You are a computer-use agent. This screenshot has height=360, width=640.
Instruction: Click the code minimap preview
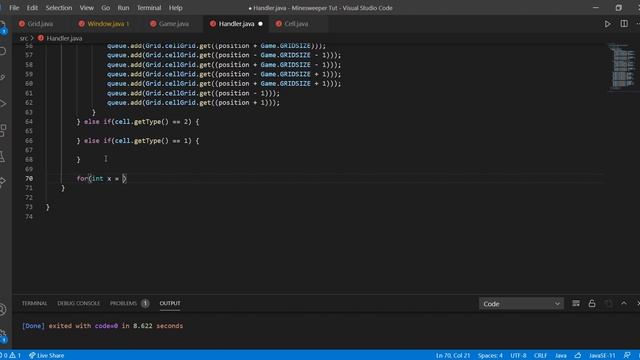[622, 67]
